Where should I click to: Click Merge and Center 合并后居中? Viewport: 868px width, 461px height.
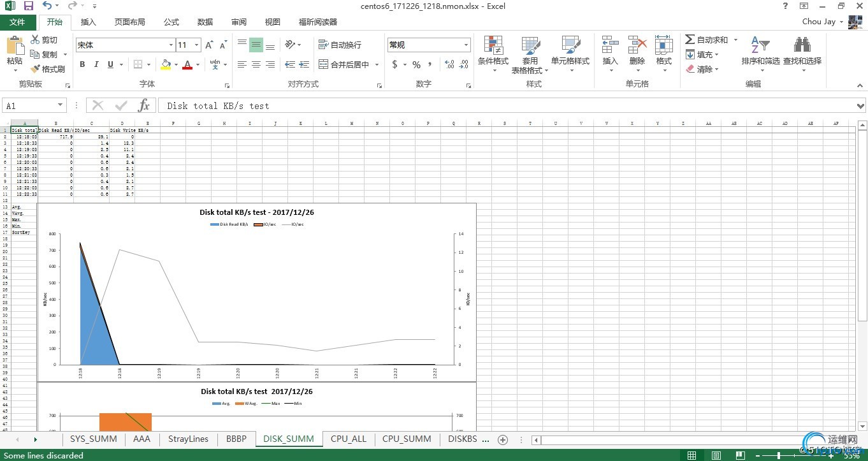344,64
